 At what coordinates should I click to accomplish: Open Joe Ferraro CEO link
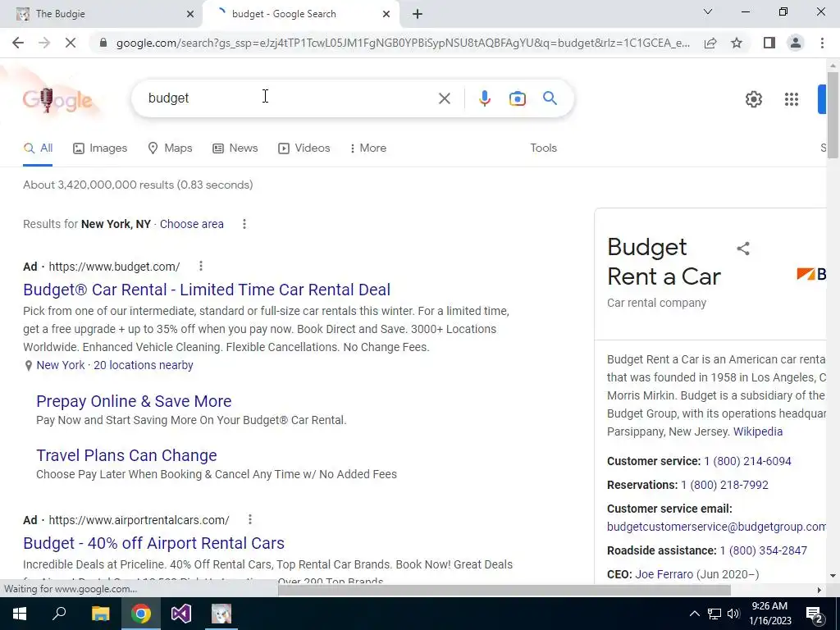tap(664, 574)
